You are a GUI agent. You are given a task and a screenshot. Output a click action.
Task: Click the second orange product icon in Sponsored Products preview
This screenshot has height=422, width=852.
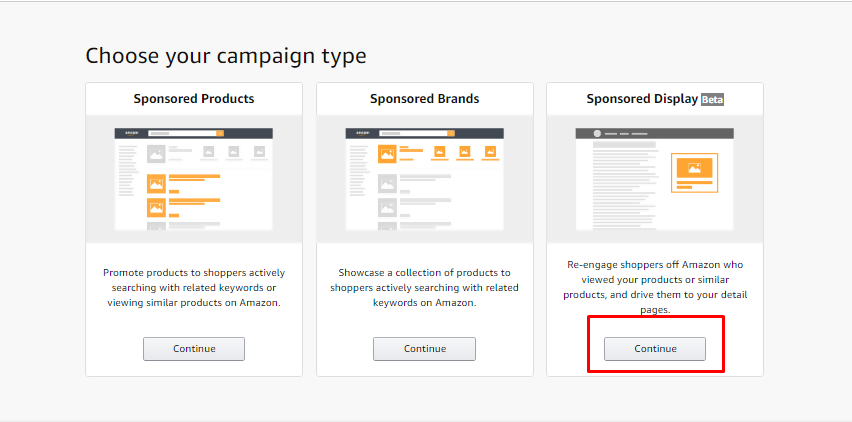[x=156, y=207]
